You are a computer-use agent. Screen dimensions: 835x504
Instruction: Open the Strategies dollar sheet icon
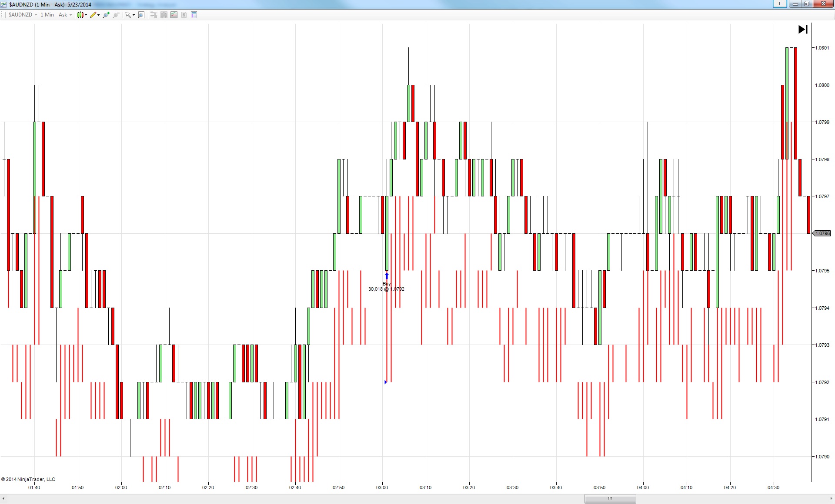pyautogui.click(x=184, y=15)
